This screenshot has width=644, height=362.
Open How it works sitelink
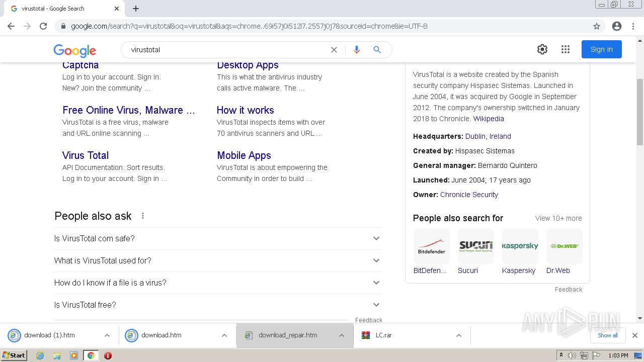coord(246,110)
